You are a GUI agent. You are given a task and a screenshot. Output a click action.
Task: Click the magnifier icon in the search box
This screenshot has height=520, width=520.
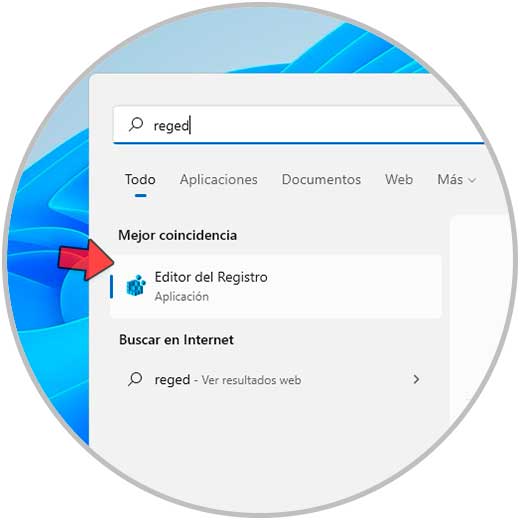click(x=136, y=125)
